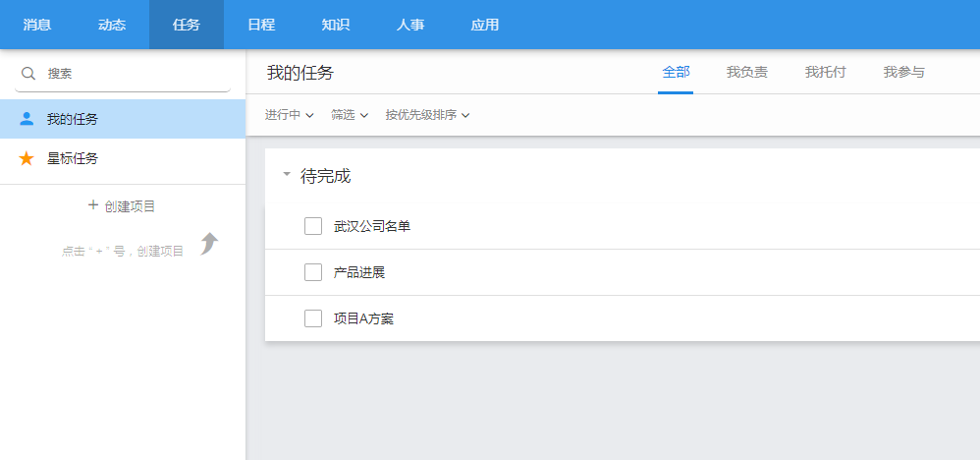Click the plus icon next to 创建项目
The height and width of the screenshot is (460, 980).
point(93,205)
